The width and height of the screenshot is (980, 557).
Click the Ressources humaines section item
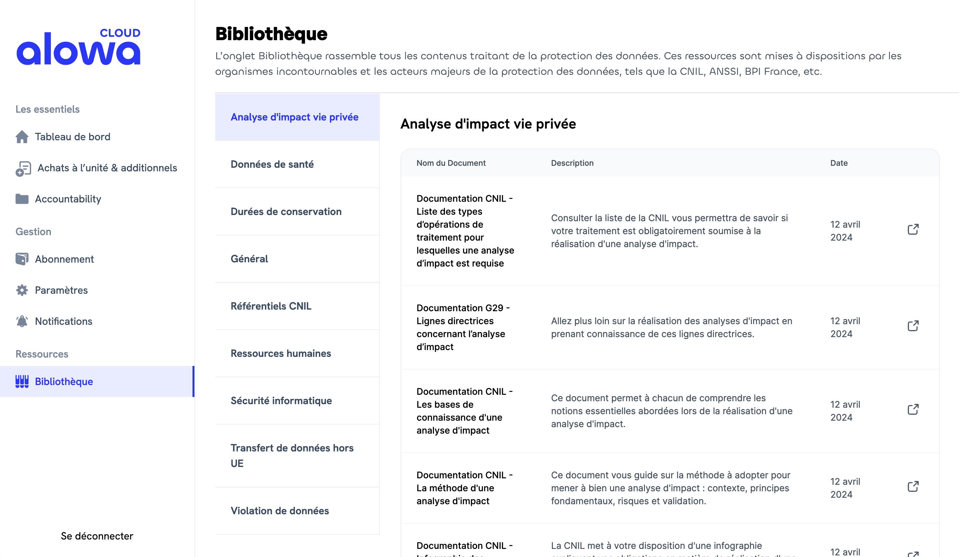281,353
